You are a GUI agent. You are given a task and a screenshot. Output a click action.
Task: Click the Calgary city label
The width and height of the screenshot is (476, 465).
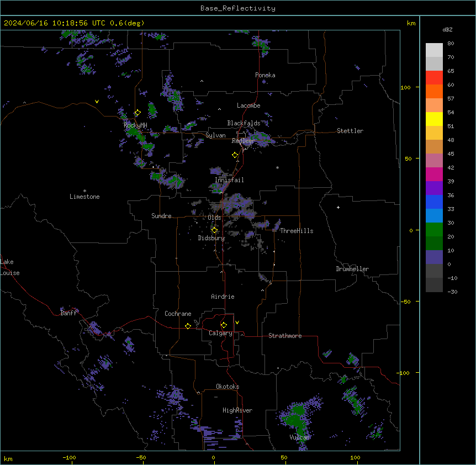pos(221,333)
